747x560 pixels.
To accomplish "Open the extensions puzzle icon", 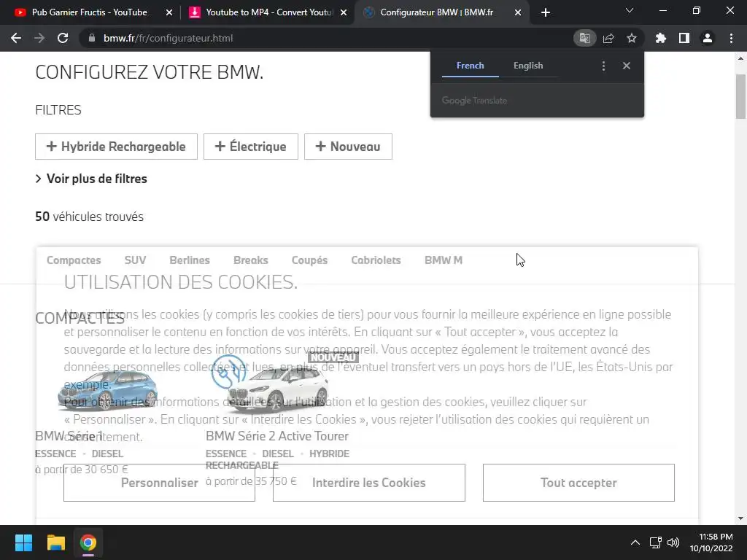I will tap(661, 38).
